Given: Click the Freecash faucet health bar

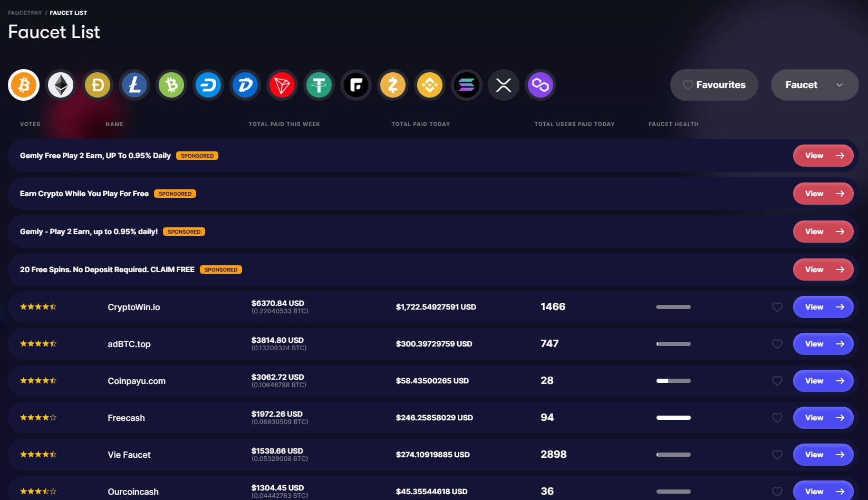Looking at the screenshot, I should (x=673, y=418).
